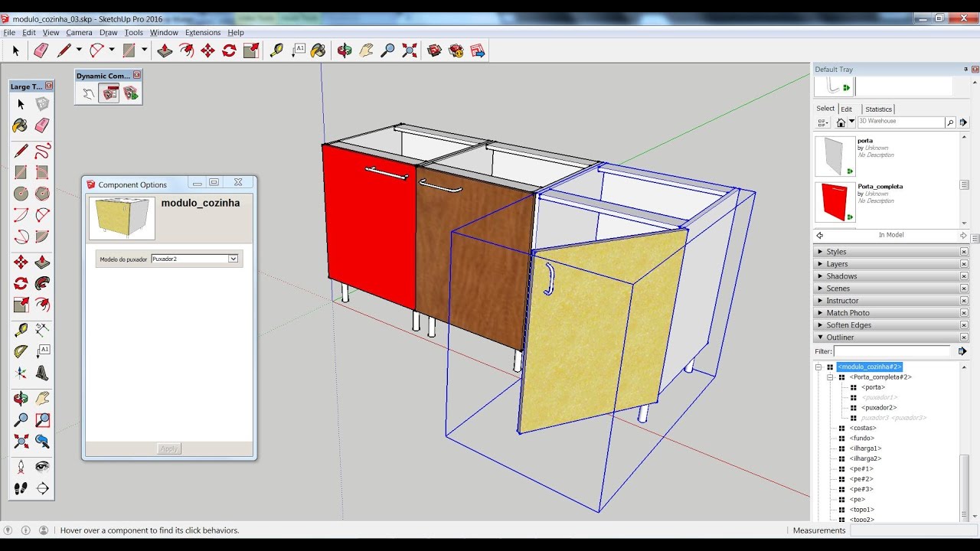The height and width of the screenshot is (551, 980).
Task: Select the Rotate tool in top toolbar
Action: [x=229, y=51]
